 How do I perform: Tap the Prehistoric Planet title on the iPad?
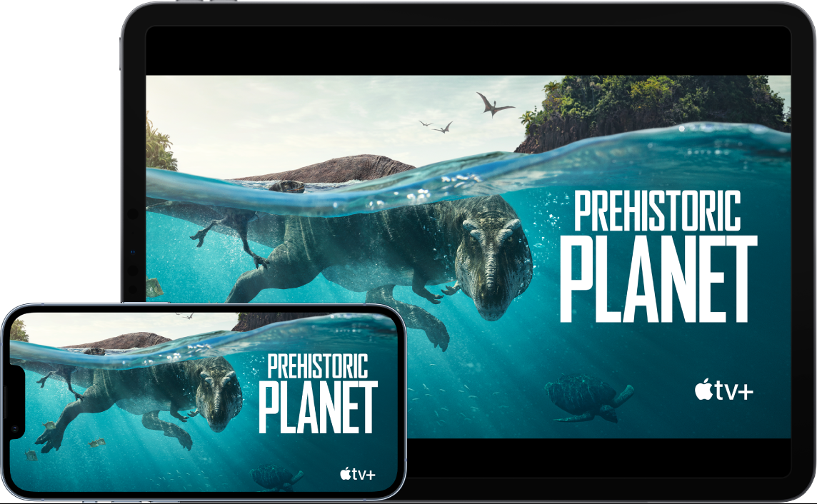click(658, 256)
